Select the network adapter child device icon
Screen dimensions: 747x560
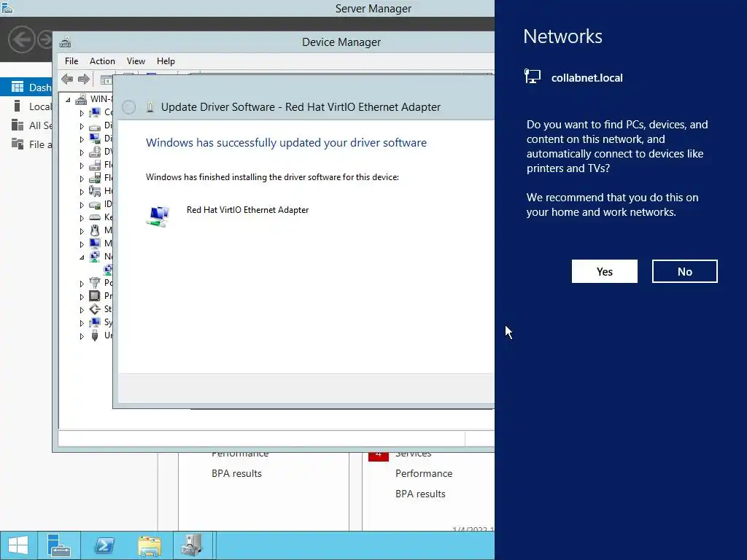tap(108, 270)
